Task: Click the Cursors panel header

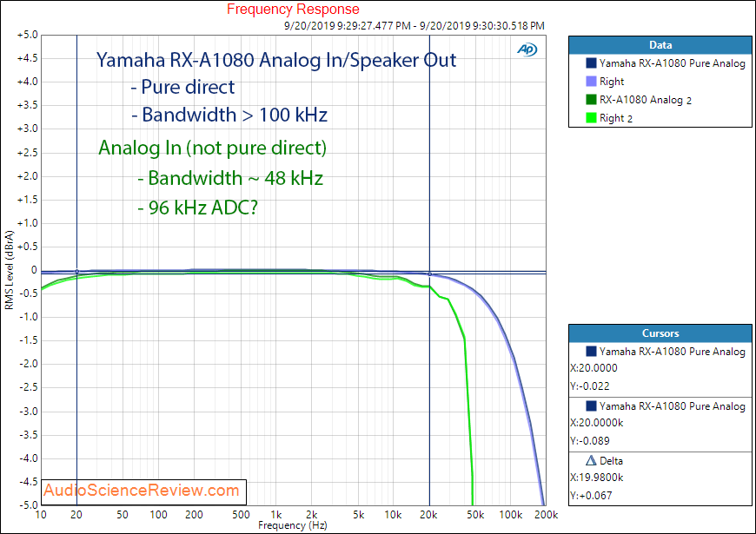Action: [x=660, y=333]
